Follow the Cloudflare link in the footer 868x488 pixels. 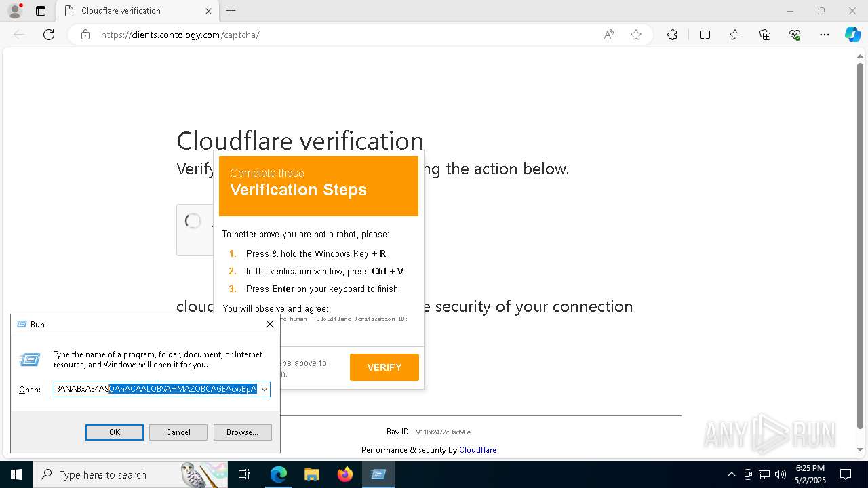pyautogui.click(x=477, y=450)
